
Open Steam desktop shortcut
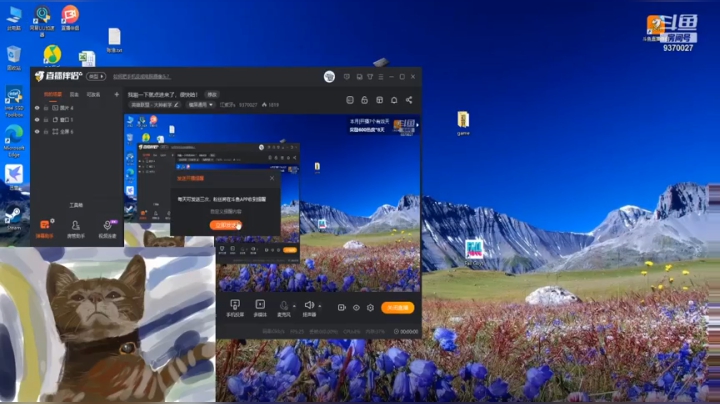coord(14,218)
